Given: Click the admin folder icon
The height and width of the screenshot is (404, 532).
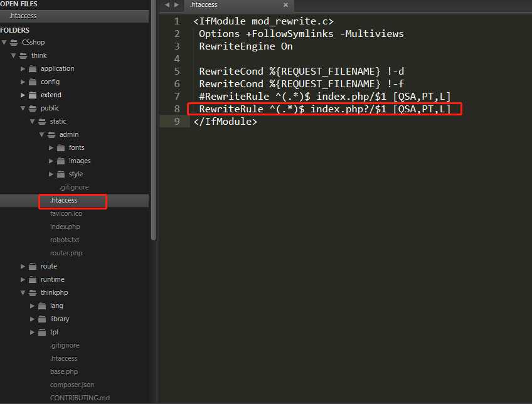Looking at the screenshot, I should coord(51,135).
